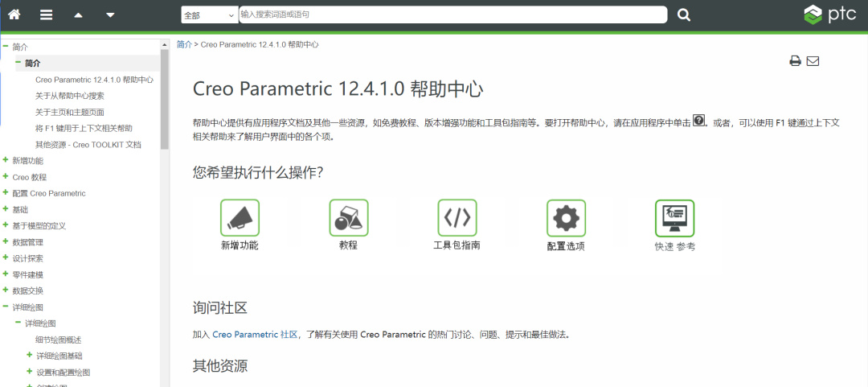Expand the 数据管理 tree node
This screenshot has width=868, height=387.
pos(6,241)
